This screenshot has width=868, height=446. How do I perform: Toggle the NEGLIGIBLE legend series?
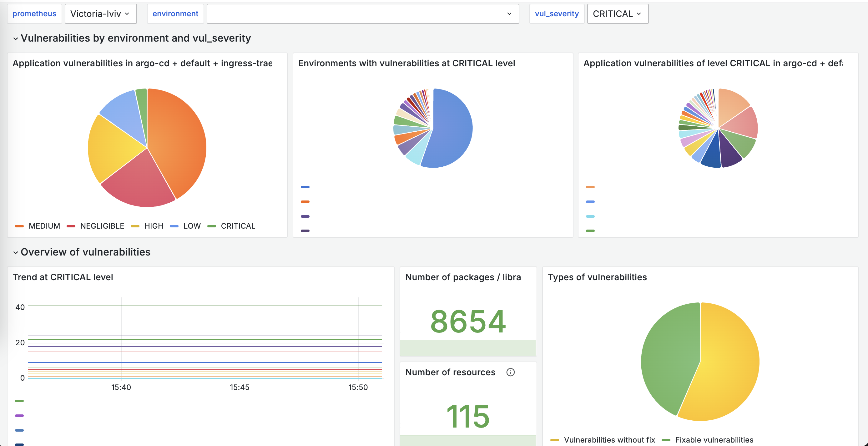[95, 226]
